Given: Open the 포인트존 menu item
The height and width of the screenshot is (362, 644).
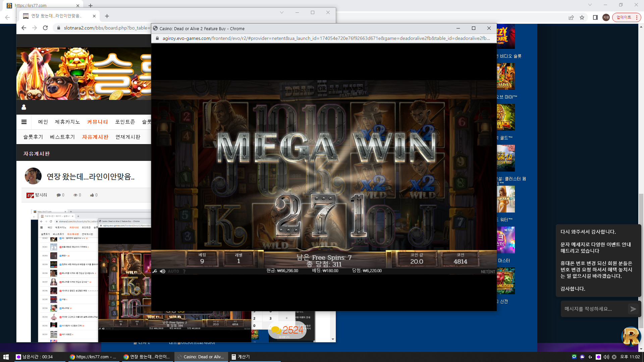Looking at the screenshot, I should [125, 122].
